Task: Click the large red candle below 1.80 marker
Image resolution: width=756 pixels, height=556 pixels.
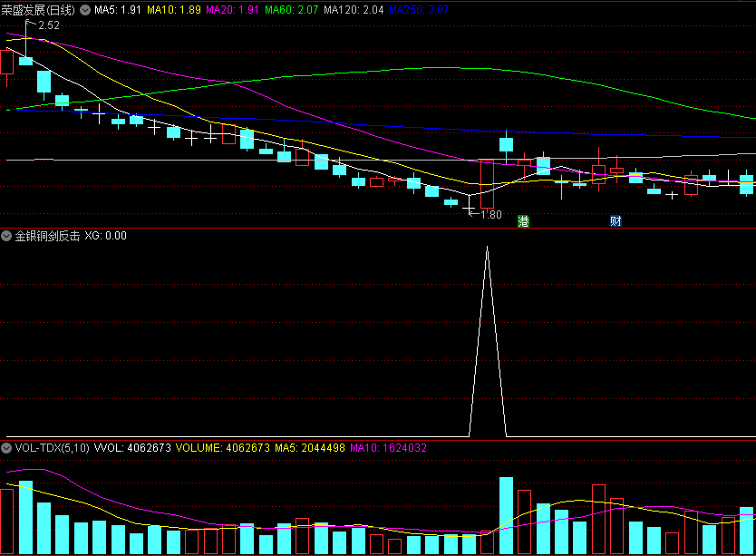Action: [488, 184]
